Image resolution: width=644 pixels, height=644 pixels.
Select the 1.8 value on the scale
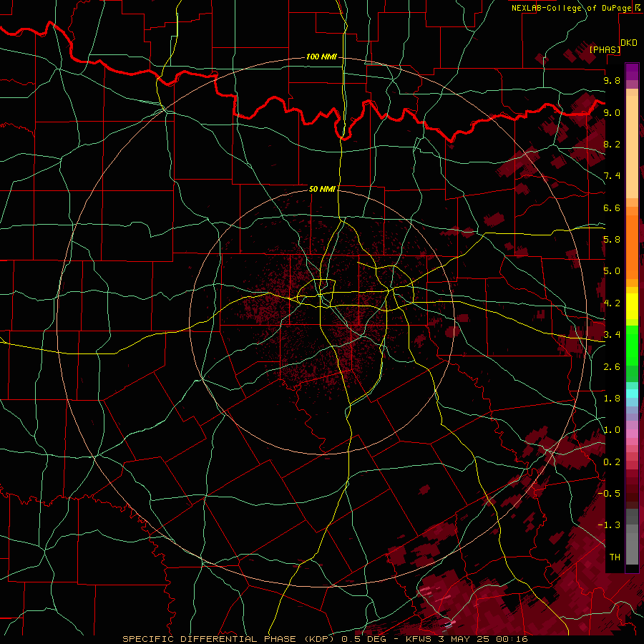[612, 399]
